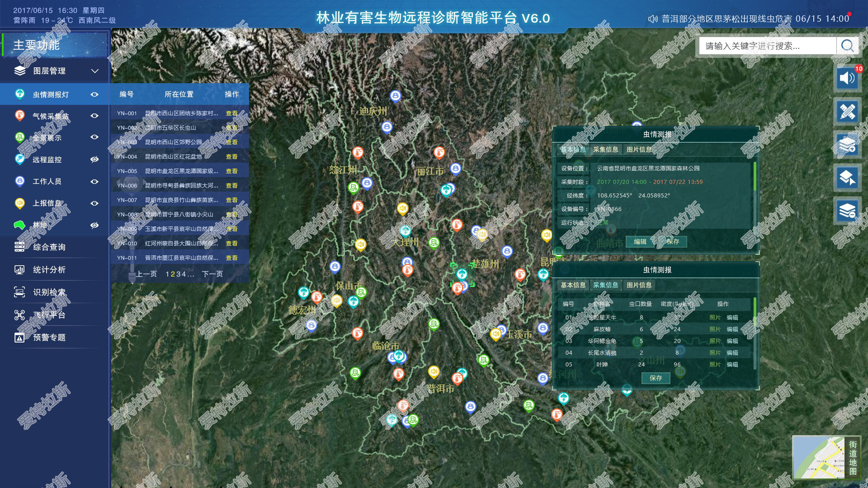
Task: Select 基本信息 tab in lower panel
Action: [573, 285]
